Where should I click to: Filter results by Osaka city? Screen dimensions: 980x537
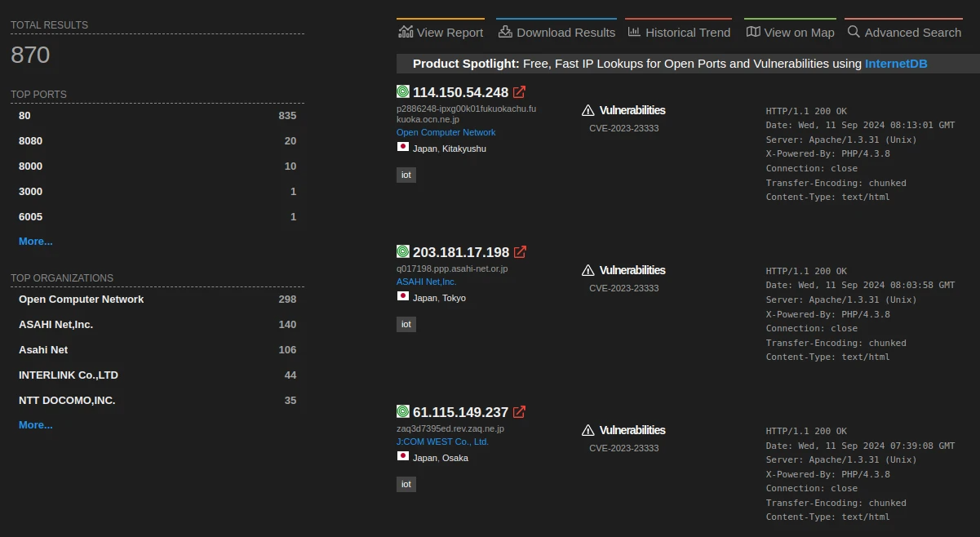pos(455,458)
